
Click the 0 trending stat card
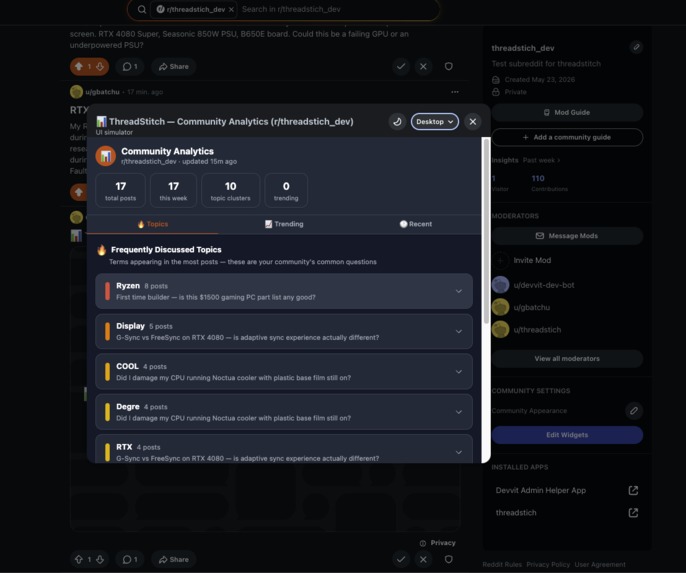286,190
